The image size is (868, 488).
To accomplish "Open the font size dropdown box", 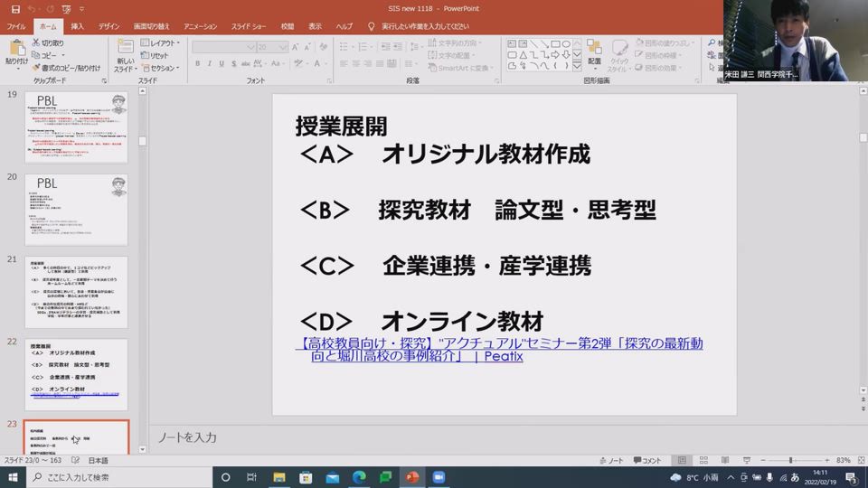I will click(x=272, y=46).
